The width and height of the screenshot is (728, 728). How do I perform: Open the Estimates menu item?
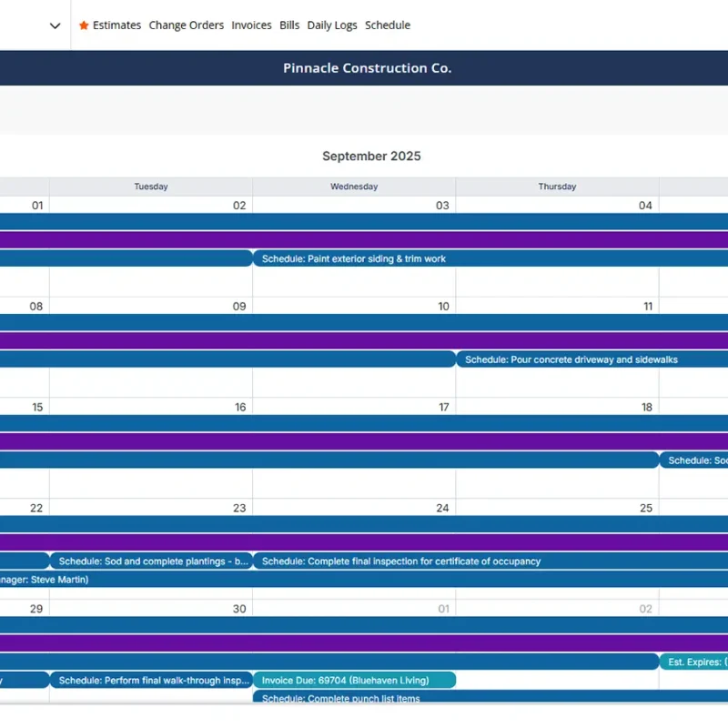point(116,25)
